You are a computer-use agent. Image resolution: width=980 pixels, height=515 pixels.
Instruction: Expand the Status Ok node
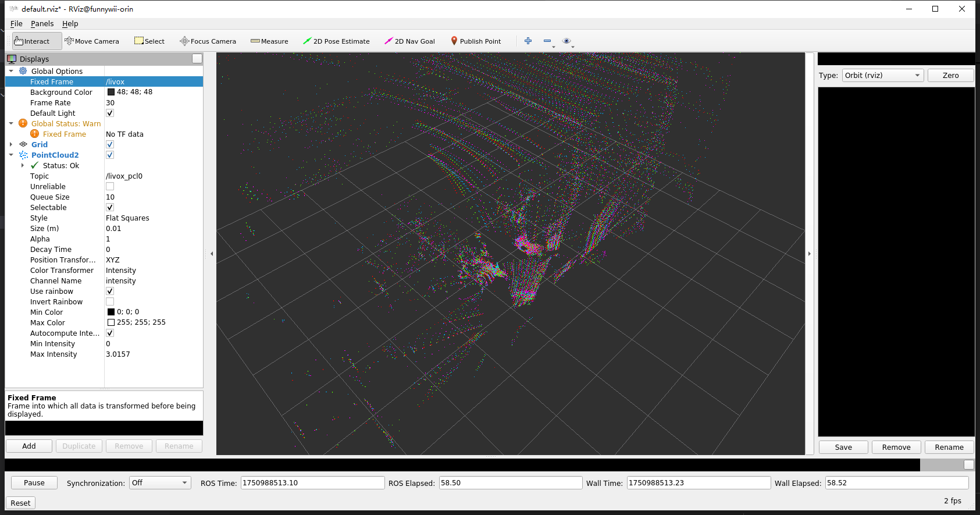[x=23, y=165]
